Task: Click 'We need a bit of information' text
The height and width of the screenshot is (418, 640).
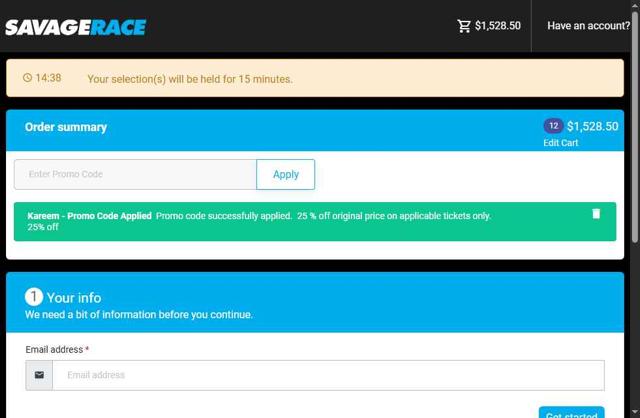Action: [139, 315]
